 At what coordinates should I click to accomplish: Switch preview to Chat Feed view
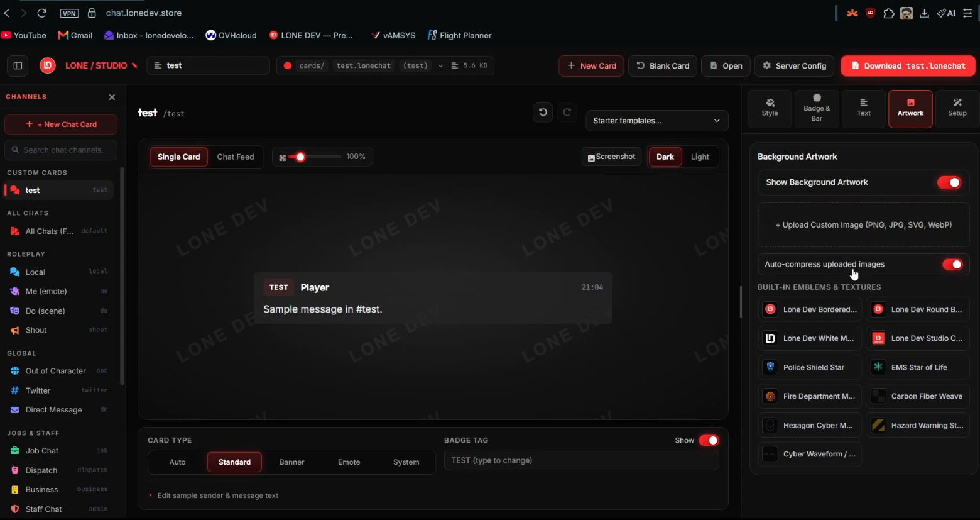(236, 157)
